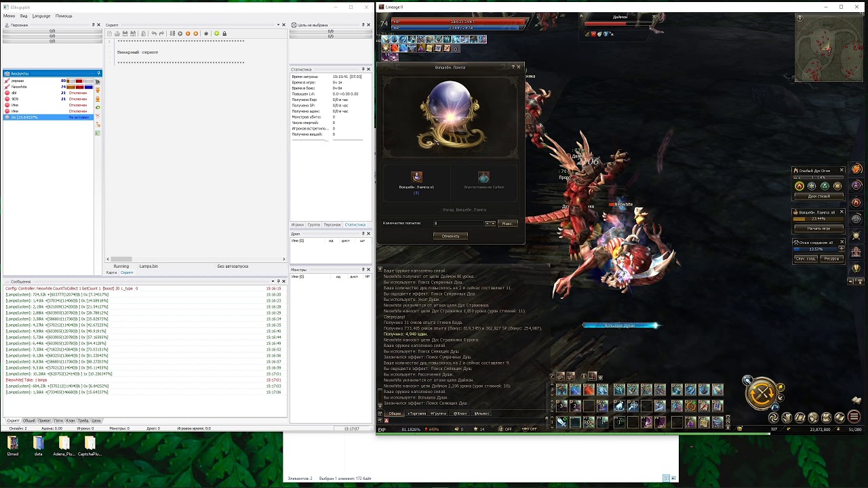
Task: Open the Adena_Plu desktop folder
Action: point(64,446)
